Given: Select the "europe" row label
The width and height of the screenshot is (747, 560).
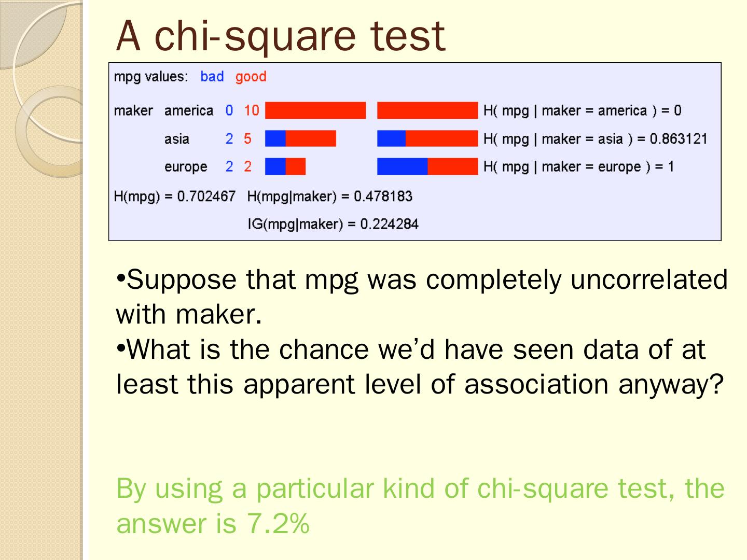Looking at the screenshot, I should click(x=186, y=167).
